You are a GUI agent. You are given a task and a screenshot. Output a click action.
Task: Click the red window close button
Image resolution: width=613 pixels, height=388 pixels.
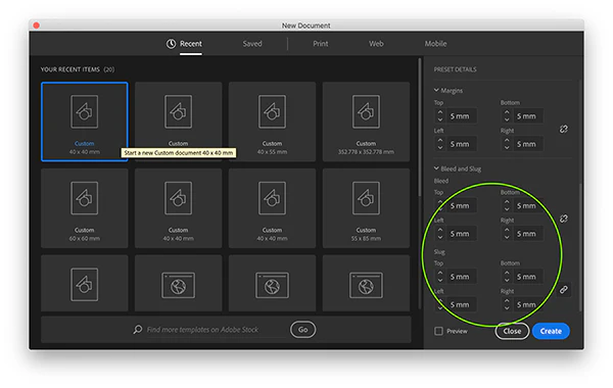pyautogui.click(x=36, y=25)
